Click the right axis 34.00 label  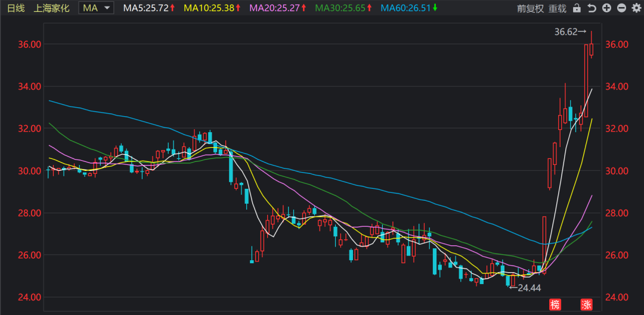[617, 86]
